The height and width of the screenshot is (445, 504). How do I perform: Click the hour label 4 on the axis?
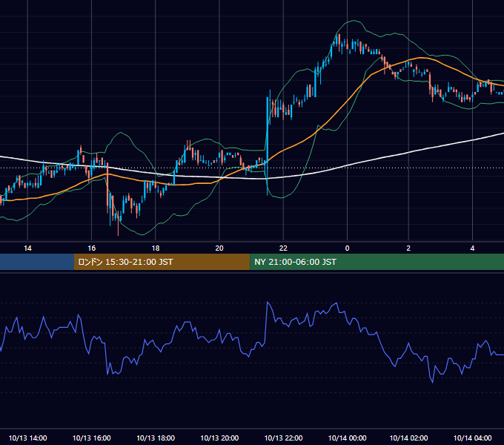(x=473, y=248)
